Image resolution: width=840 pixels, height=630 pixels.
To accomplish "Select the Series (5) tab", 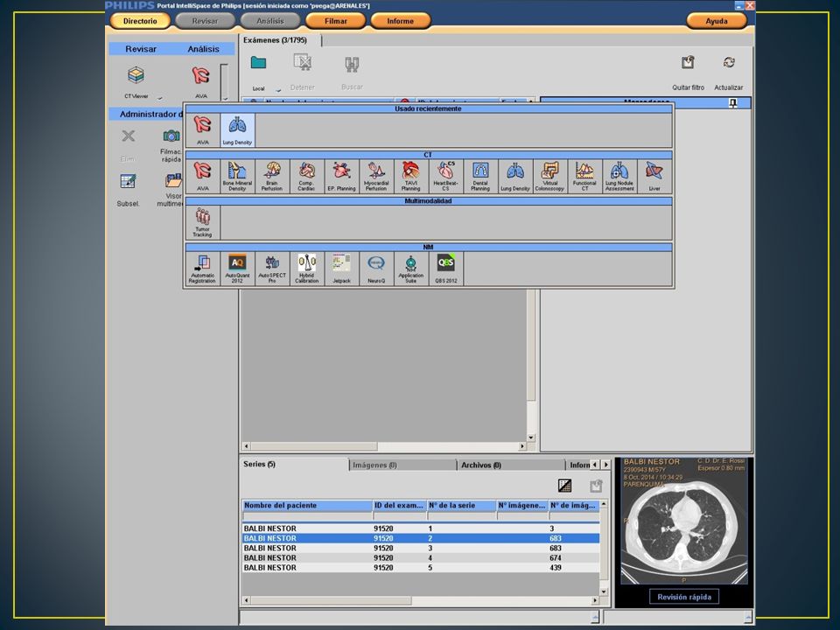I will [294, 464].
